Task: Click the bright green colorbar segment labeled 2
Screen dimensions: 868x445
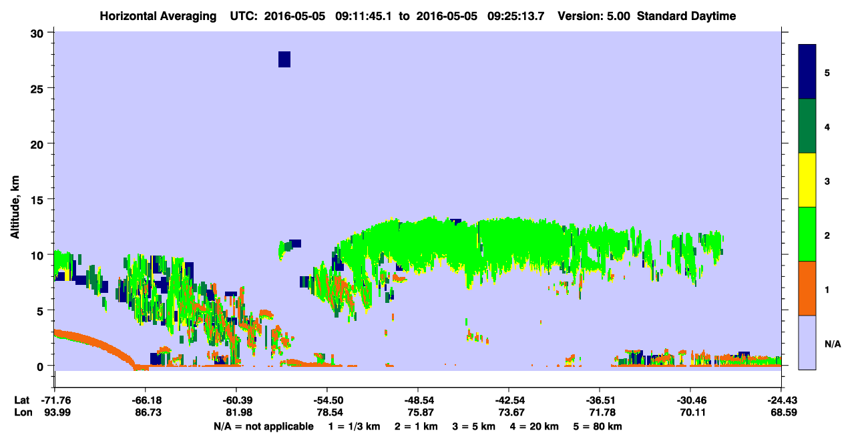Action: pyautogui.click(x=807, y=234)
